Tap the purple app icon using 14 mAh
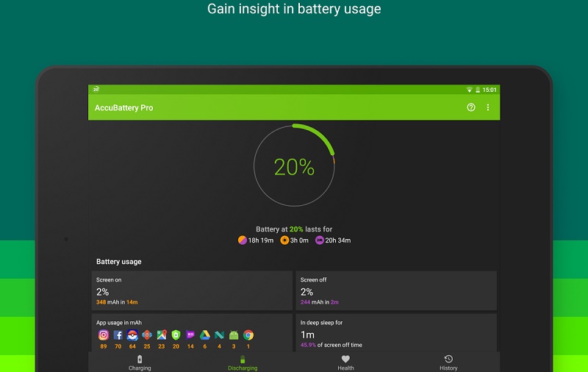Screen dimensions: 588x372 [190, 335]
